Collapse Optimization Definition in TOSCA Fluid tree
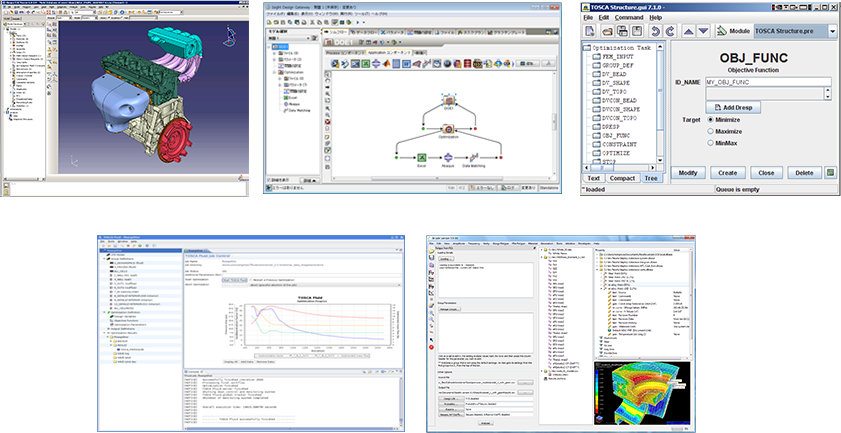 pyautogui.click(x=104, y=312)
